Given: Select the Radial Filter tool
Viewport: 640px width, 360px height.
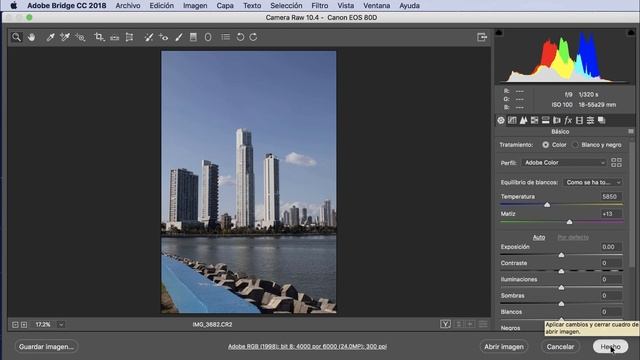Looking at the screenshot, I should 208,37.
